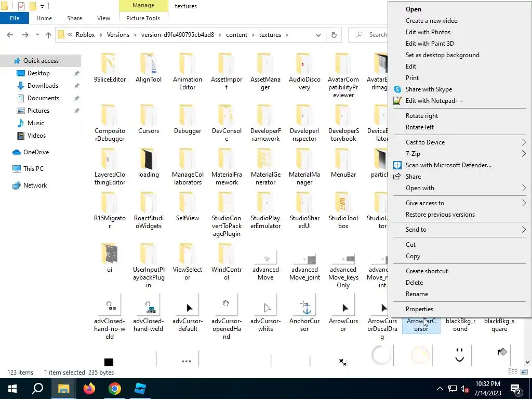
Task: Open OneDrive in navigation pane
Action: point(36,152)
